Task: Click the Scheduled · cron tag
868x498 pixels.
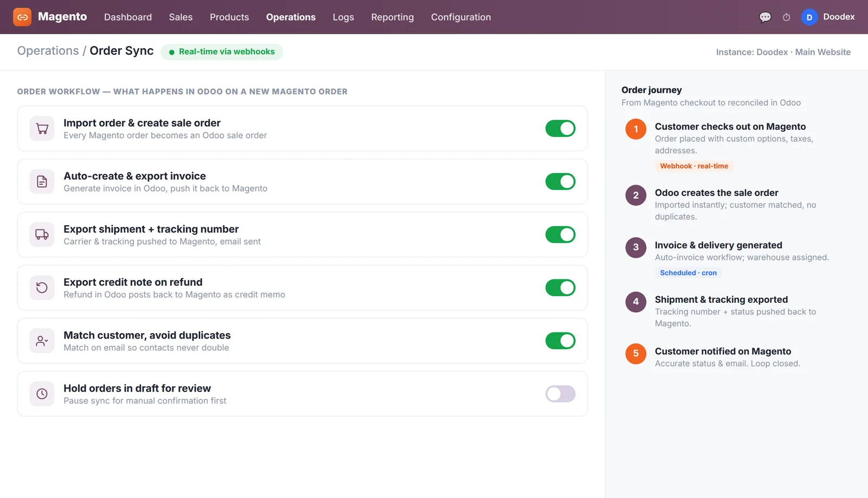Action: click(688, 273)
